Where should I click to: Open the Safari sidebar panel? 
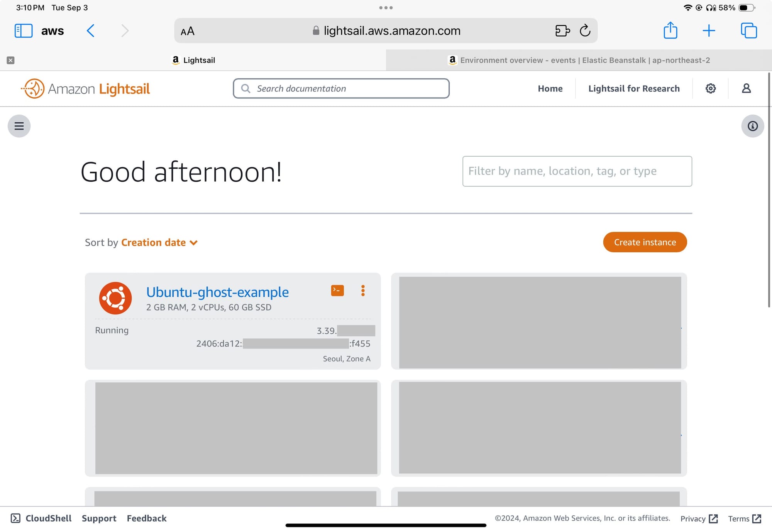point(23,30)
